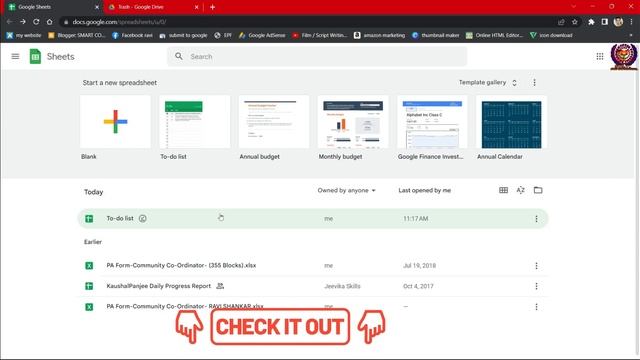
Task: Open the A-Z sort options
Action: (520, 190)
